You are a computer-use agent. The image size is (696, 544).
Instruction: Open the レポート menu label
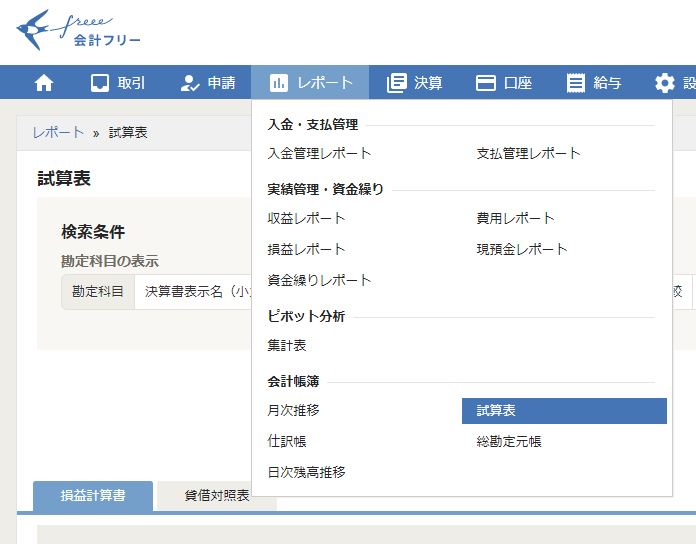point(325,83)
